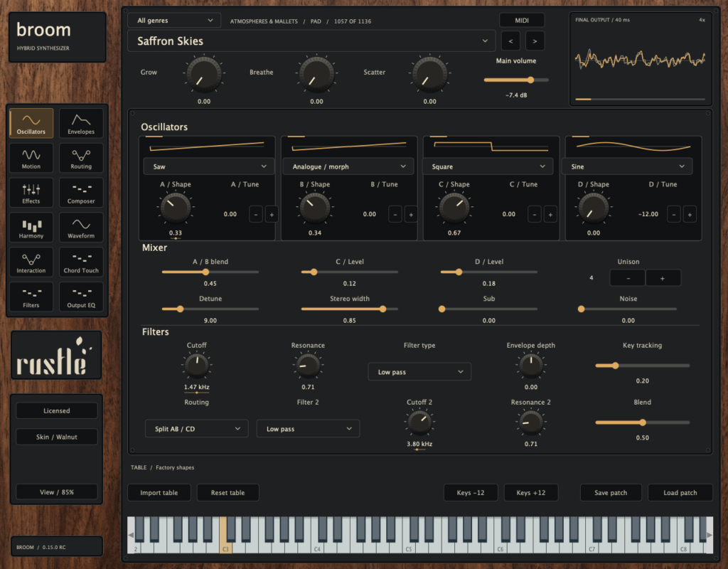
Task: Open the Output EQ panel
Action: [81, 297]
